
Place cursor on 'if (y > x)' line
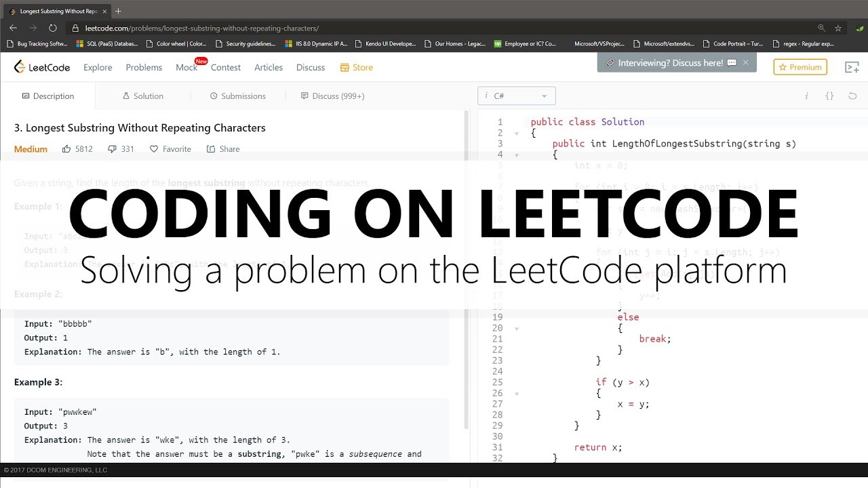coord(623,382)
